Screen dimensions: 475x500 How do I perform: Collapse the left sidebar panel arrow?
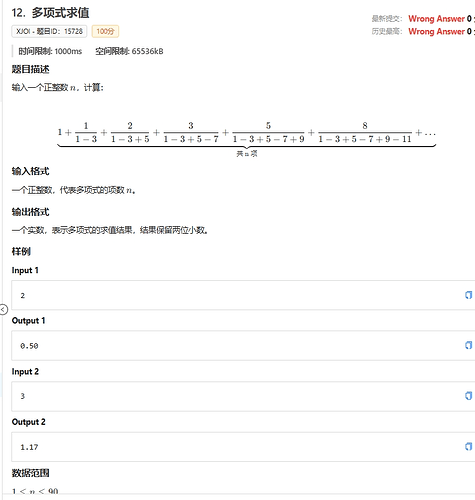[3, 310]
